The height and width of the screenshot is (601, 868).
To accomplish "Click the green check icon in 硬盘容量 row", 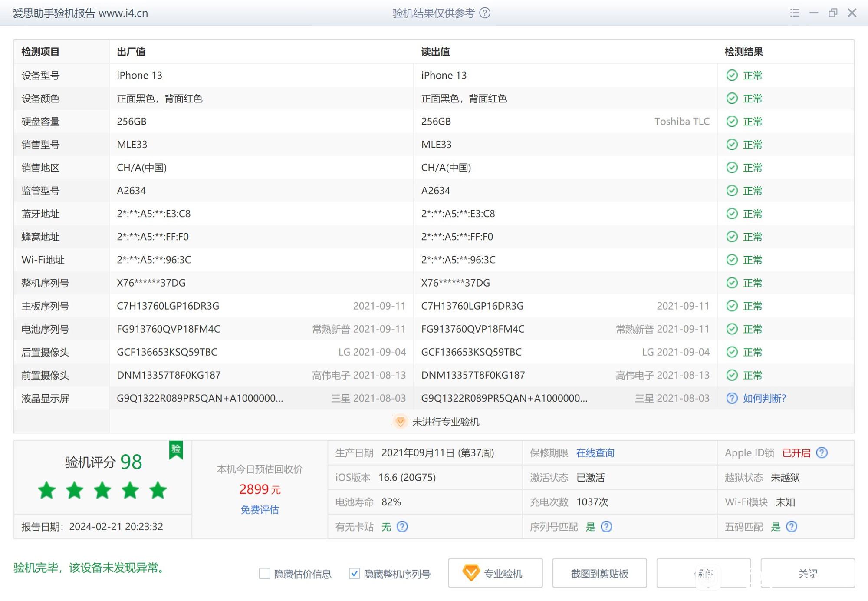I will pos(732,121).
